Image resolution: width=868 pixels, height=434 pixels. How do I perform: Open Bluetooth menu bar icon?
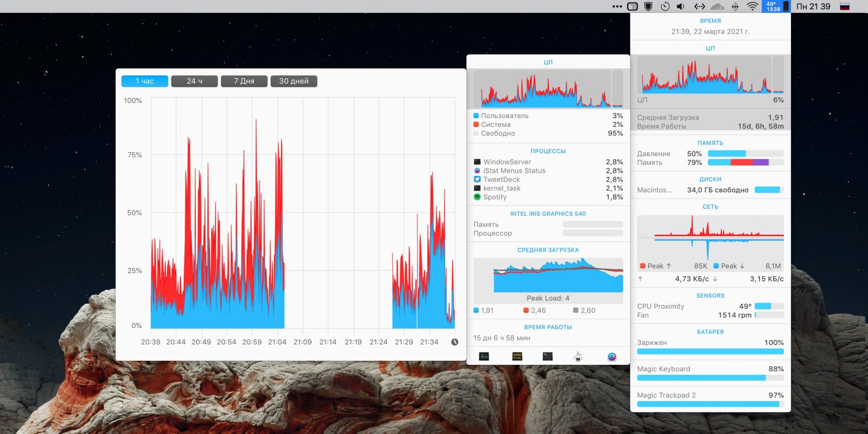point(735,6)
